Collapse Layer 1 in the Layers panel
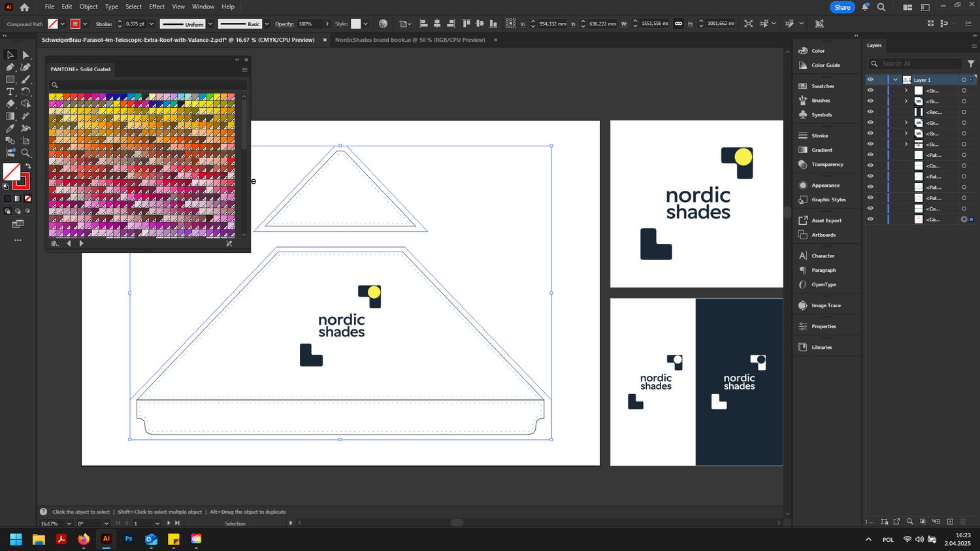980x551 pixels. pyautogui.click(x=895, y=80)
